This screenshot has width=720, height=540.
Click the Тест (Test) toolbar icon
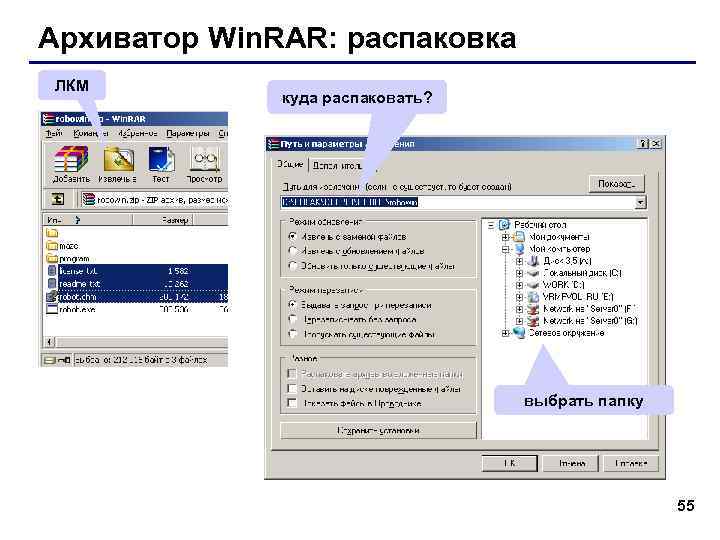[161, 159]
